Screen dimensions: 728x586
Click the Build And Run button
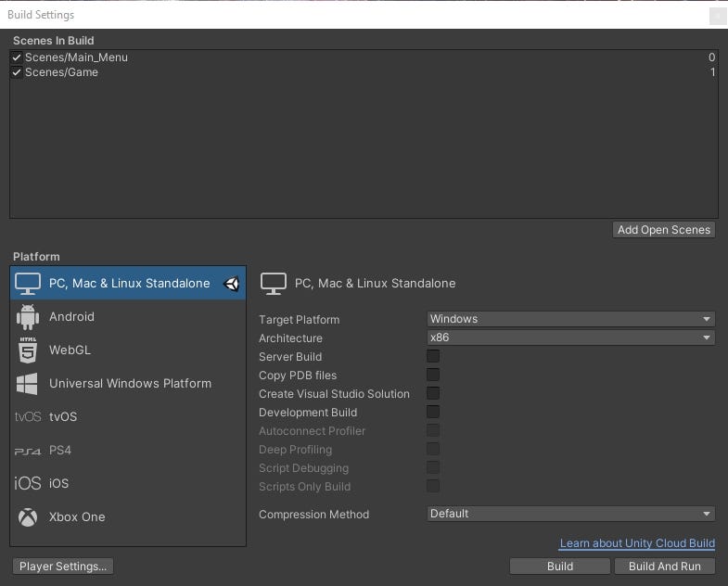pos(665,567)
